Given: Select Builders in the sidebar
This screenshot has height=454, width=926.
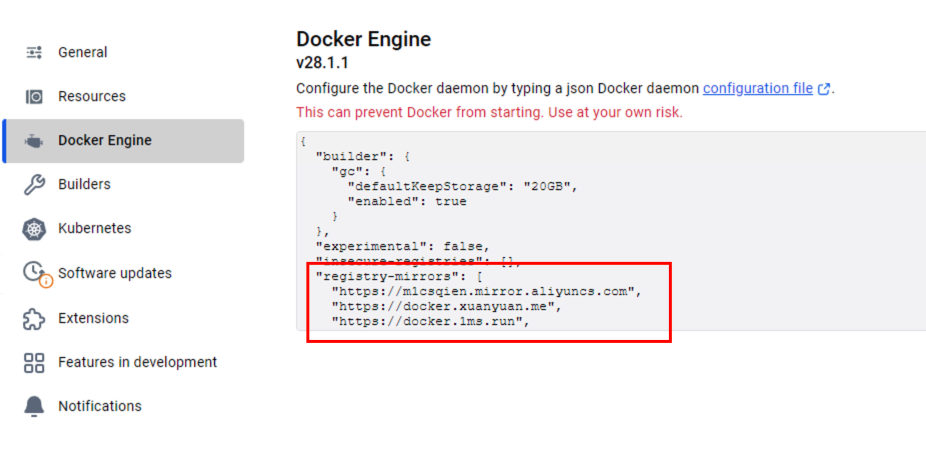Looking at the screenshot, I should 84,184.
